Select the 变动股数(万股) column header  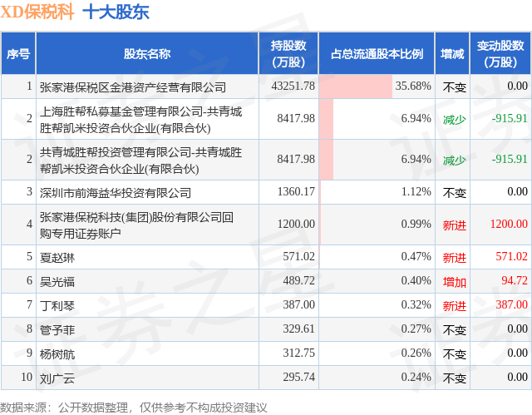(500, 53)
